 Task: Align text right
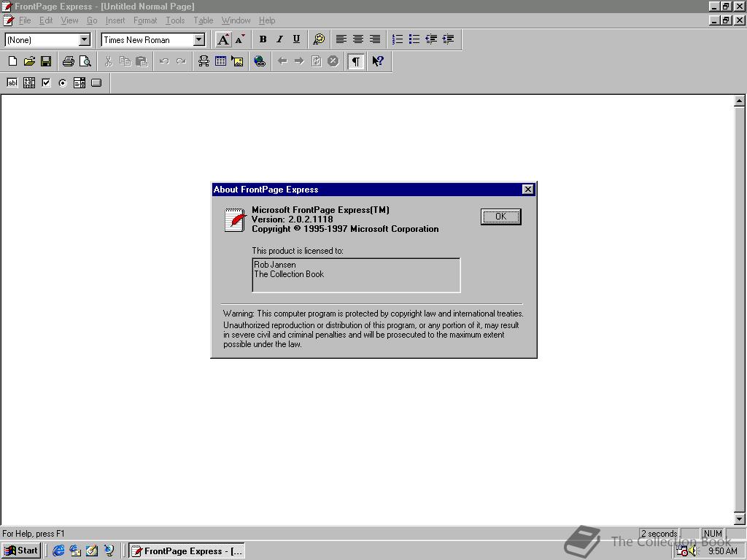tap(375, 39)
